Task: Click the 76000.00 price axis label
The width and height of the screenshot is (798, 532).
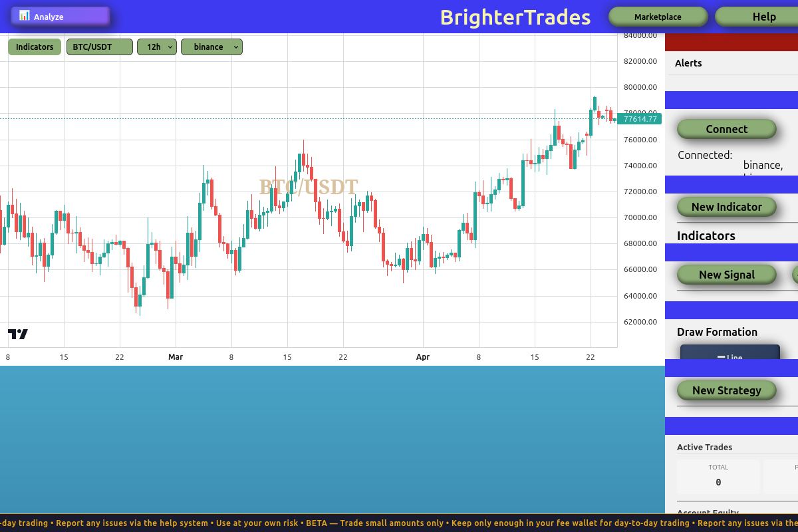Action: [x=640, y=140]
